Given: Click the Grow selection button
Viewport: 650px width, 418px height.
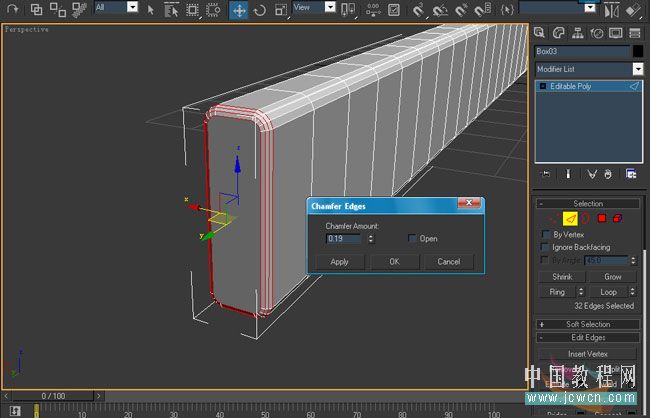Looking at the screenshot, I should [613, 277].
